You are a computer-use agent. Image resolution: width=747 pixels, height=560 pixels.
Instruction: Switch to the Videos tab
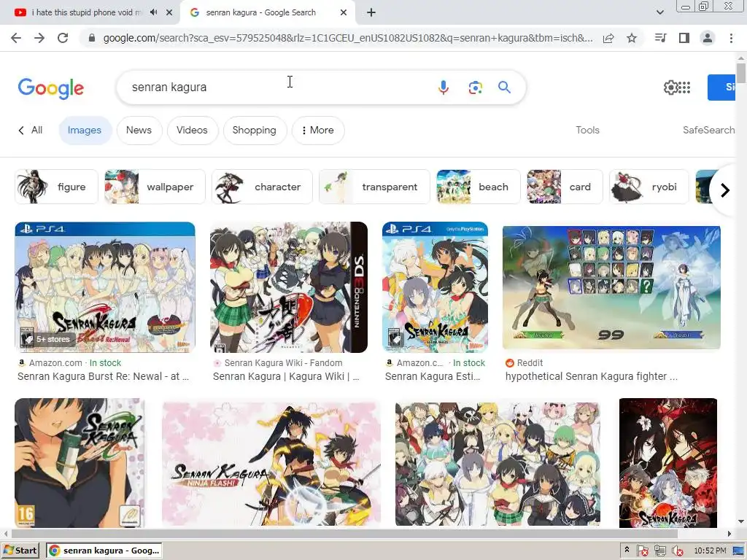point(192,130)
